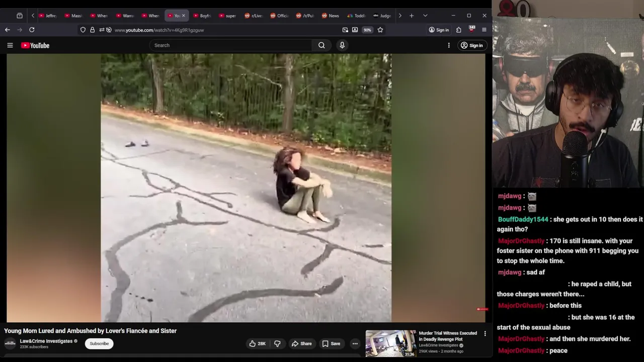644x362 pixels.
Task: Switch to the 'r/Pub' Reddit tab
Action: click(305, 16)
